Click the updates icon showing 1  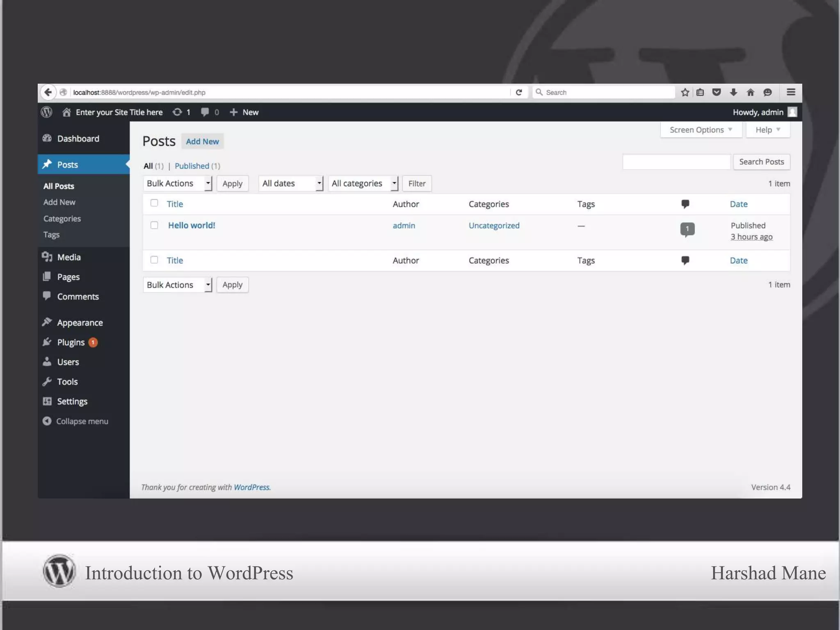[x=181, y=112]
